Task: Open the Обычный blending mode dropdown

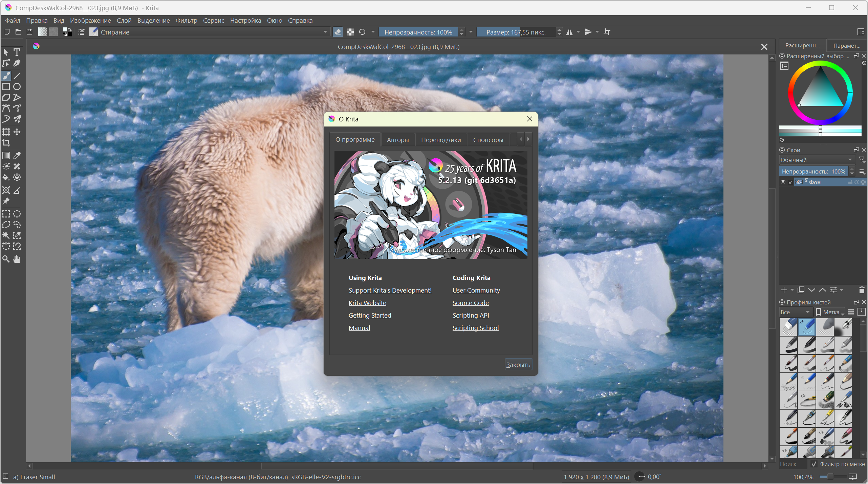Action: (816, 160)
